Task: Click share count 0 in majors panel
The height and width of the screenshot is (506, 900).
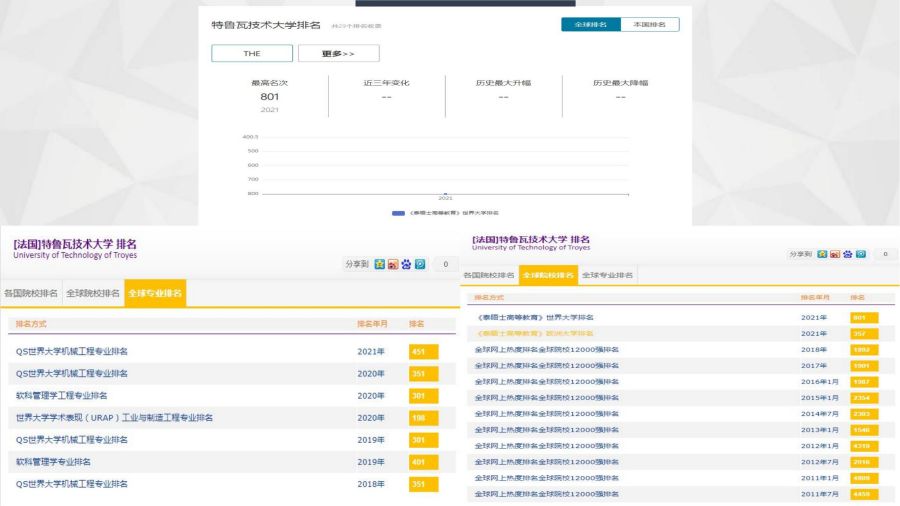Action: tap(445, 264)
